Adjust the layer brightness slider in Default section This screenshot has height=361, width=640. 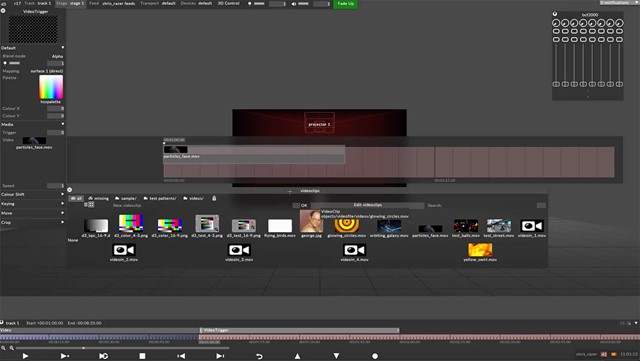click(15, 63)
